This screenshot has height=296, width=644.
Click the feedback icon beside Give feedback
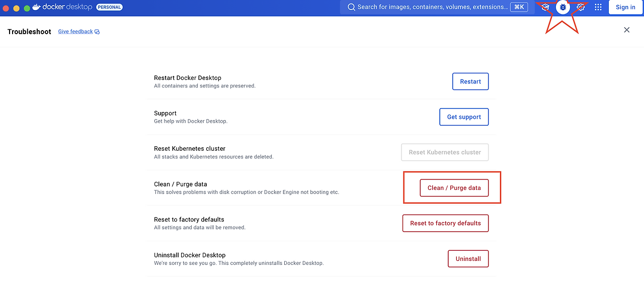(x=97, y=32)
